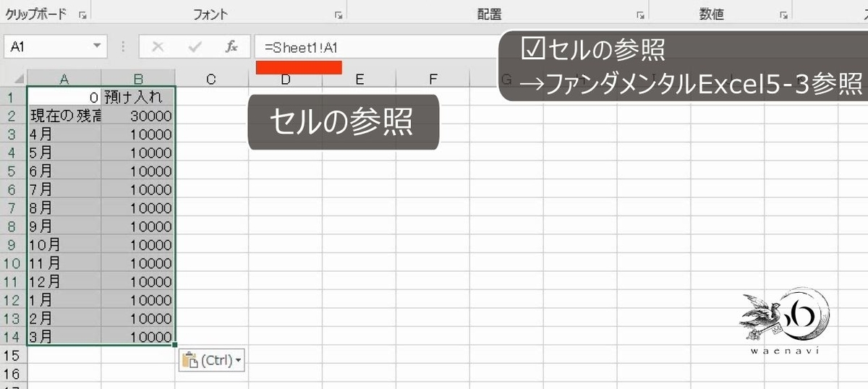Click the 数値 group label
The width and height of the screenshot is (868, 389).
[712, 14]
